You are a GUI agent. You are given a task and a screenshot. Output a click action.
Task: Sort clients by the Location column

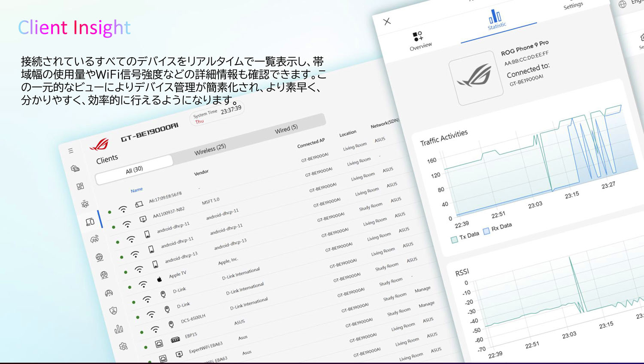(347, 134)
